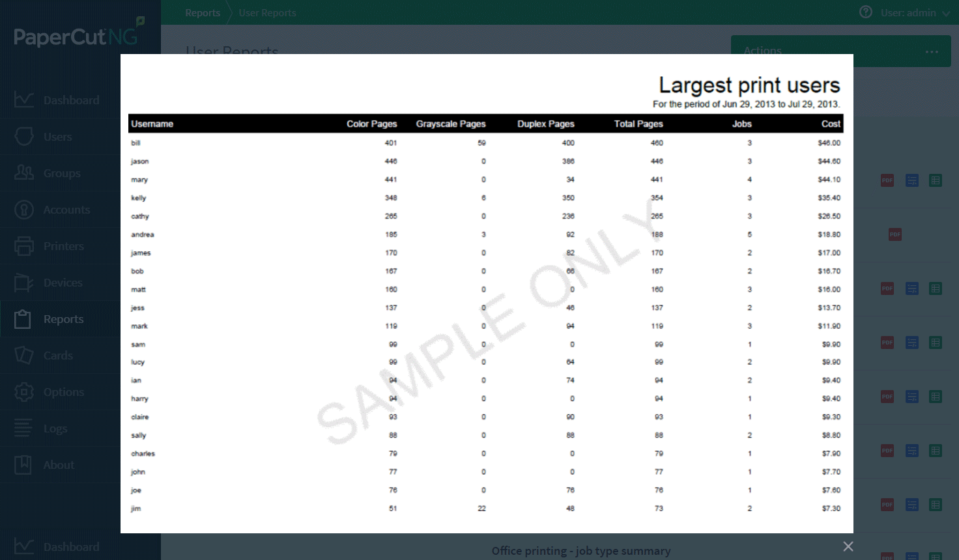Click the Duplex Pages column header
The height and width of the screenshot is (560, 959).
click(546, 124)
